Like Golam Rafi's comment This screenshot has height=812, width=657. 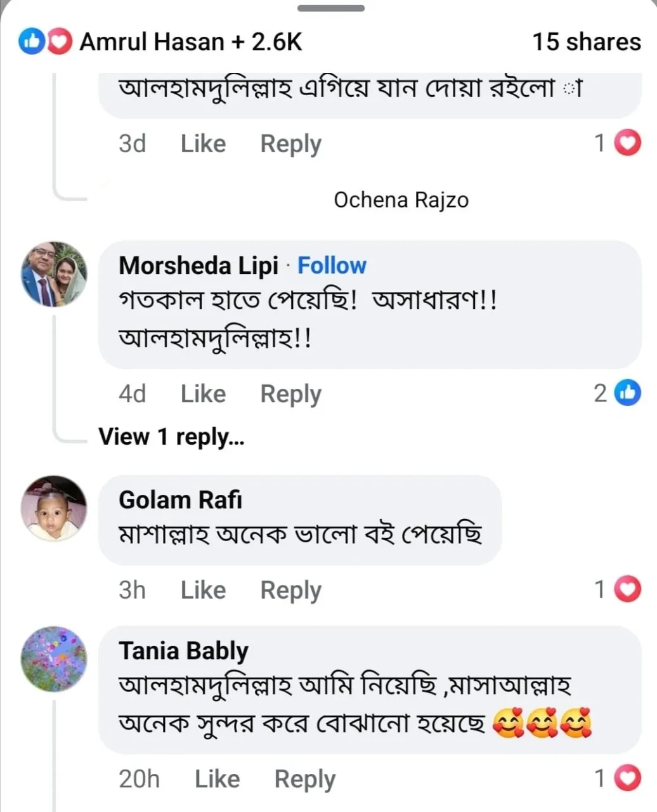203,590
